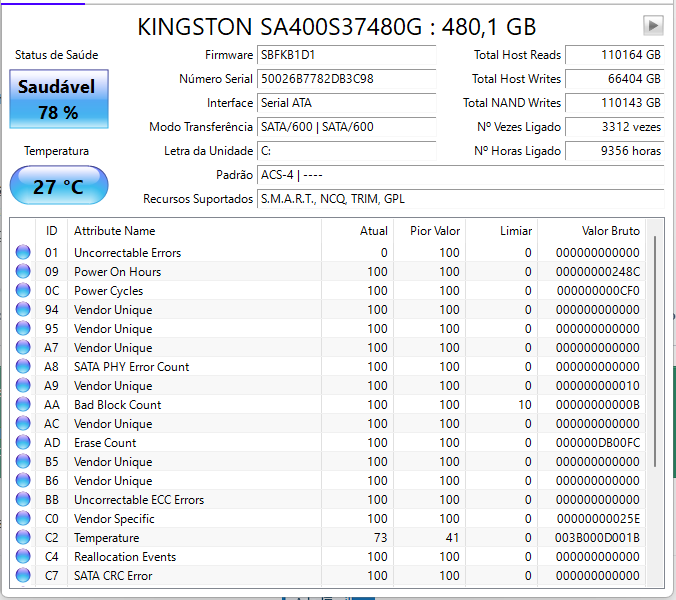Select status orb of ID 95 row
676x600 pixels.
point(23,328)
